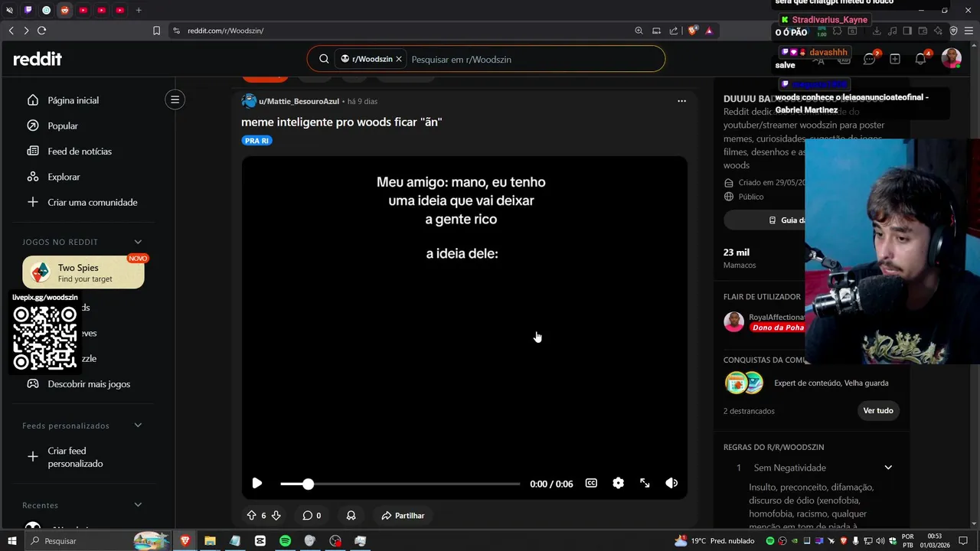The image size is (980, 551).
Task: Open the Brave VPN shield icon
Action: click(x=954, y=31)
